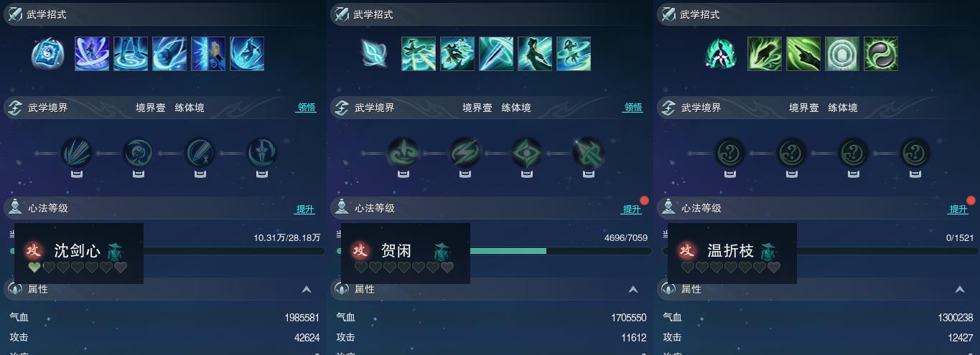This screenshot has height=355, width=980.
Task: Select the sword-icon skill in middle panel's skill row
Action: point(496,54)
